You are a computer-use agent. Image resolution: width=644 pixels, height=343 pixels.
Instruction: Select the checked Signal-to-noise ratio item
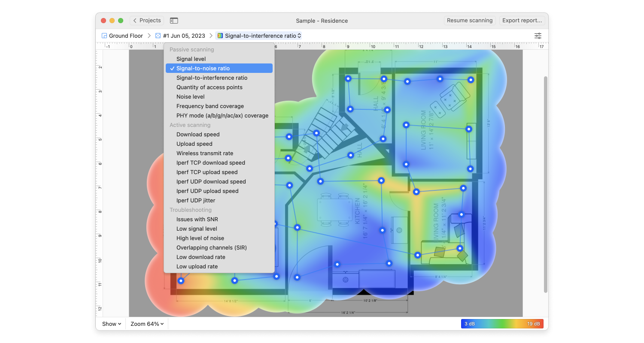tap(219, 69)
